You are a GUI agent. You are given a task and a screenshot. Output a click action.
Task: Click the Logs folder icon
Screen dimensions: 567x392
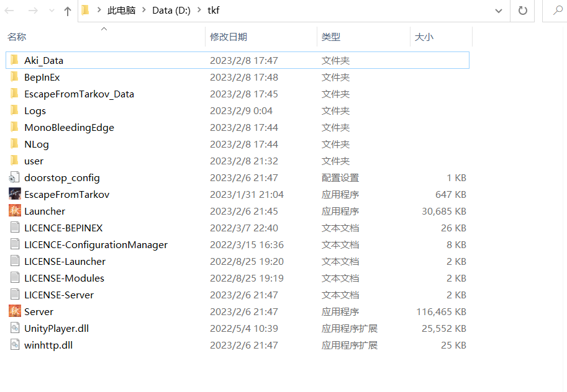click(x=15, y=110)
